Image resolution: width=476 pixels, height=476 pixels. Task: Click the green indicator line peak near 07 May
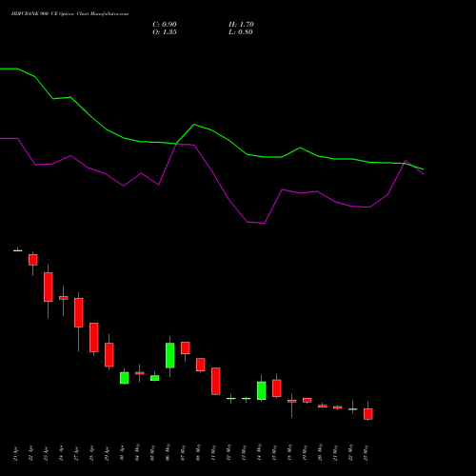[194, 125]
